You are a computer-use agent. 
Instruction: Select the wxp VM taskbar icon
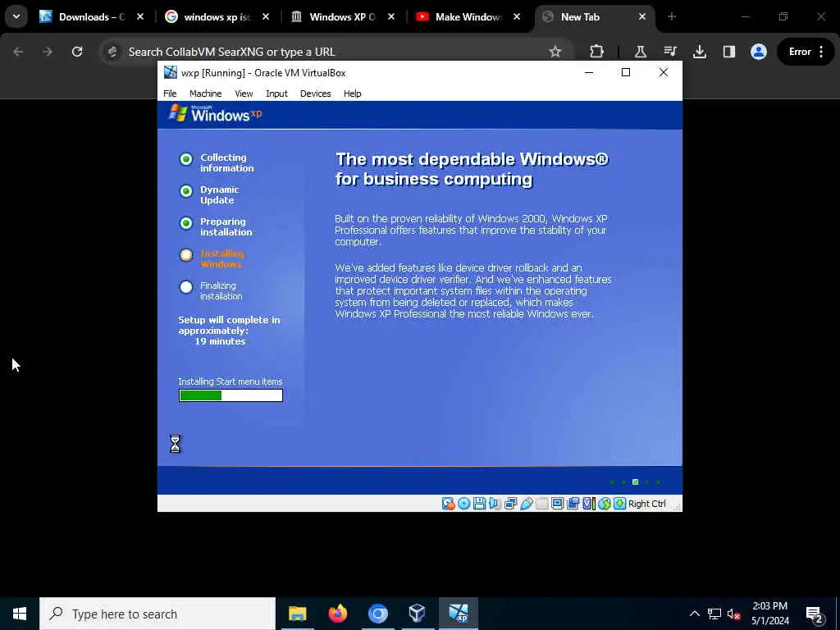(459, 614)
